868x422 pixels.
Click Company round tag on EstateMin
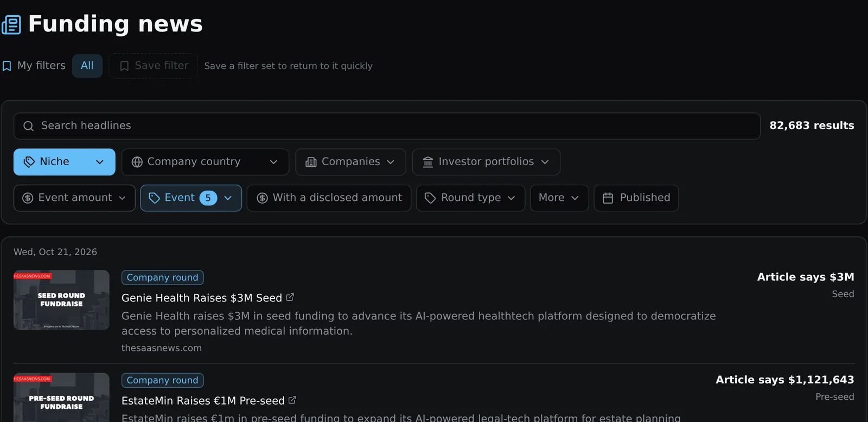point(163,380)
